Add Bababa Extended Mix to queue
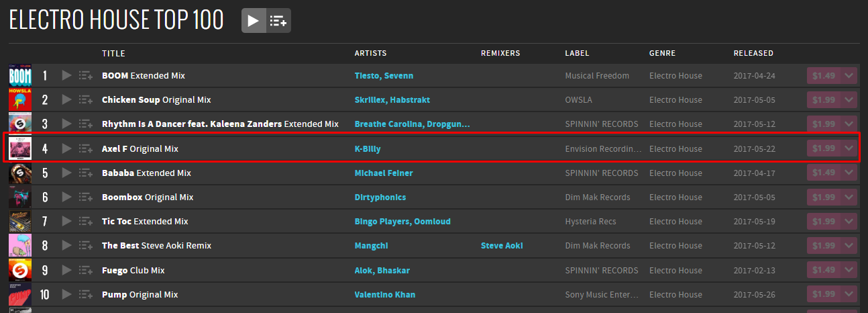The width and height of the screenshot is (868, 313). pyautogui.click(x=85, y=173)
